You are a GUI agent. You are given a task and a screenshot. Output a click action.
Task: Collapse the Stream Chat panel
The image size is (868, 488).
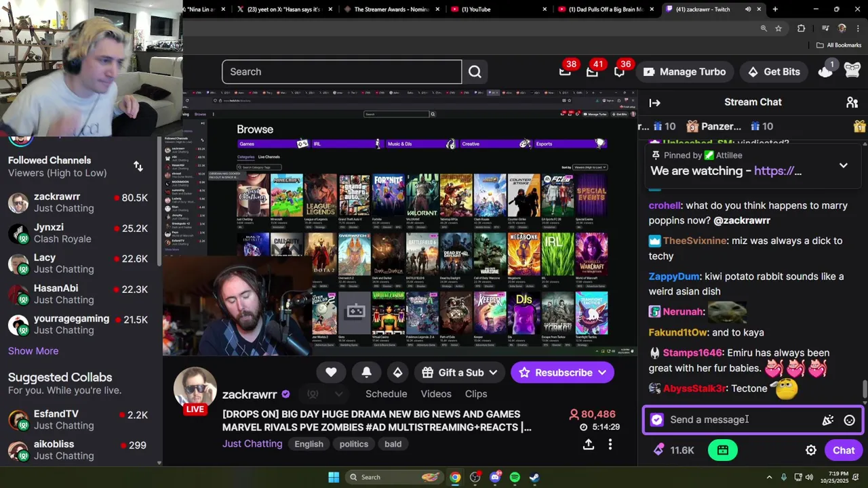(x=654, y=102)
